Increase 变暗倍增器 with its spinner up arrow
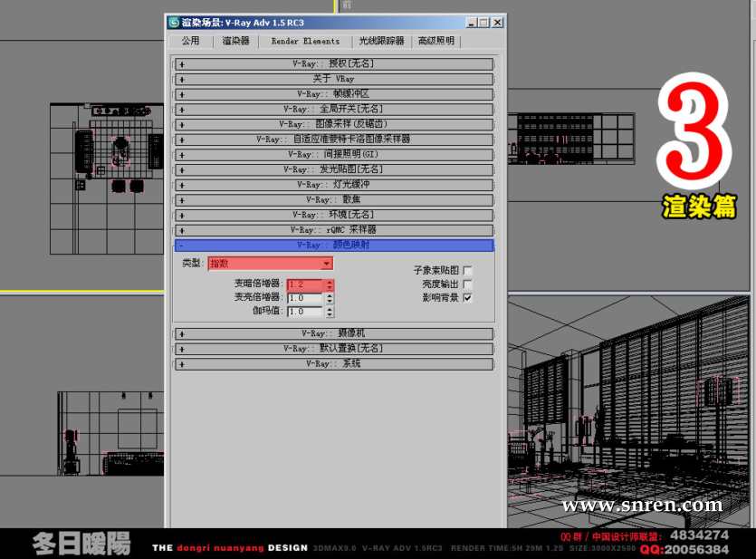Viewport: 756px width, 559px height. (x=330, y=282)
